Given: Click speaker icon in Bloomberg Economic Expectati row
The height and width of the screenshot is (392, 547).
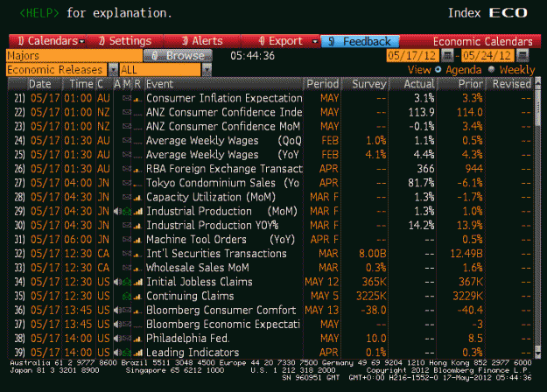Looking at the screenshot, I should click(117, 325).
